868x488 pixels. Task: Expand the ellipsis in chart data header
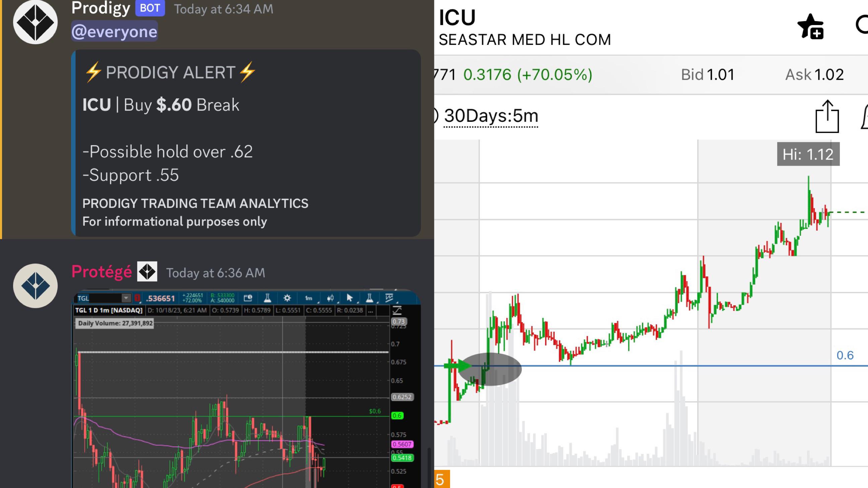[x=370, y=311]
